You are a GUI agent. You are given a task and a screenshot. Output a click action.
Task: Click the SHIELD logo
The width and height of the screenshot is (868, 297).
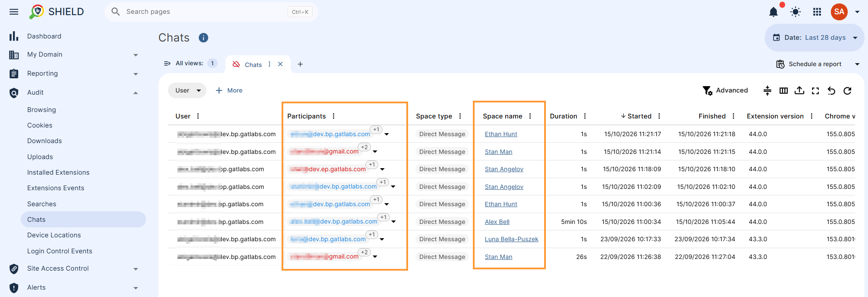pyautogui.click(x=57, y=12)
